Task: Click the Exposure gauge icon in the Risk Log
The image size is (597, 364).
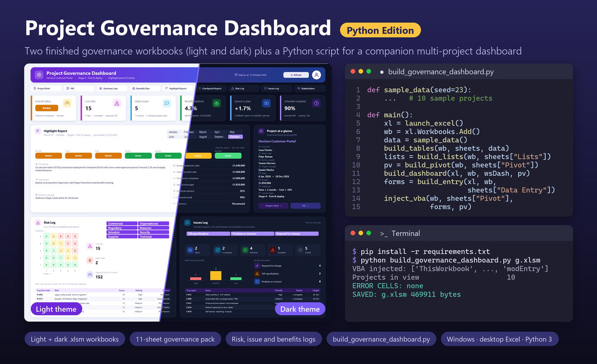Action: click(90, 274)
